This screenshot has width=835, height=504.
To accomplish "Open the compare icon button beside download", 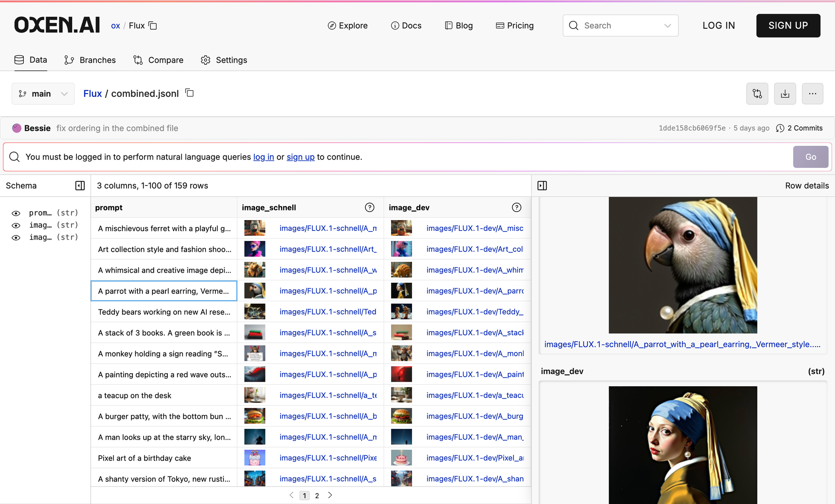I will (757, 94).
